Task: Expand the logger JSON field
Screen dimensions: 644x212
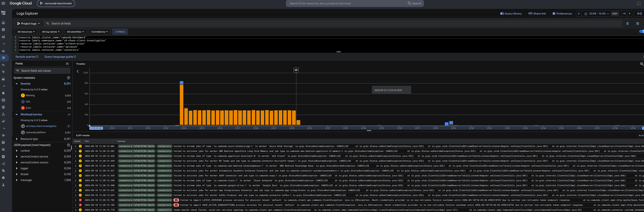Action: (17, 169)
